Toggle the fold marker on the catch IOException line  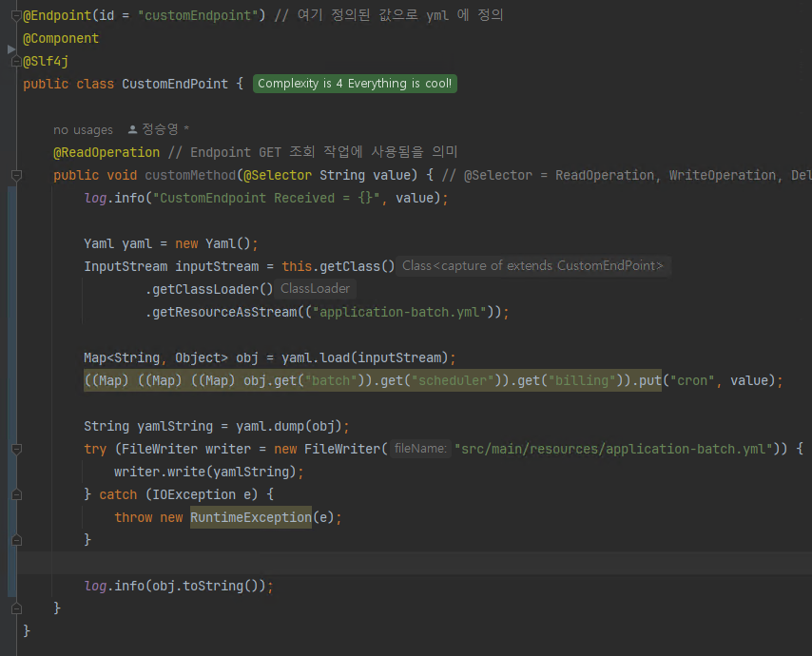pyautogui.click(x=16, y=494)
